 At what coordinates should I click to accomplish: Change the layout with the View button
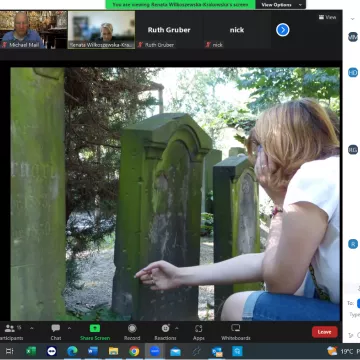[x=328, y=17]
